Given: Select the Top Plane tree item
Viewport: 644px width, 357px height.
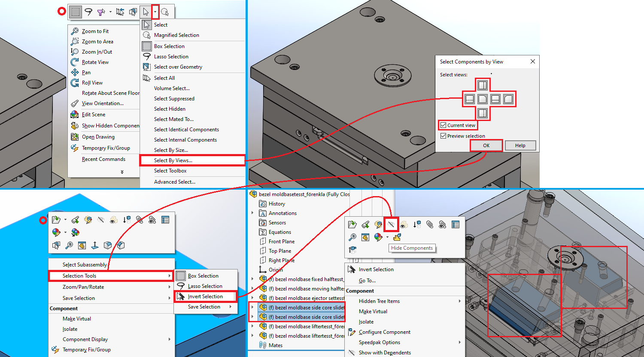Looking at the screenshot, I should (279, 251).
